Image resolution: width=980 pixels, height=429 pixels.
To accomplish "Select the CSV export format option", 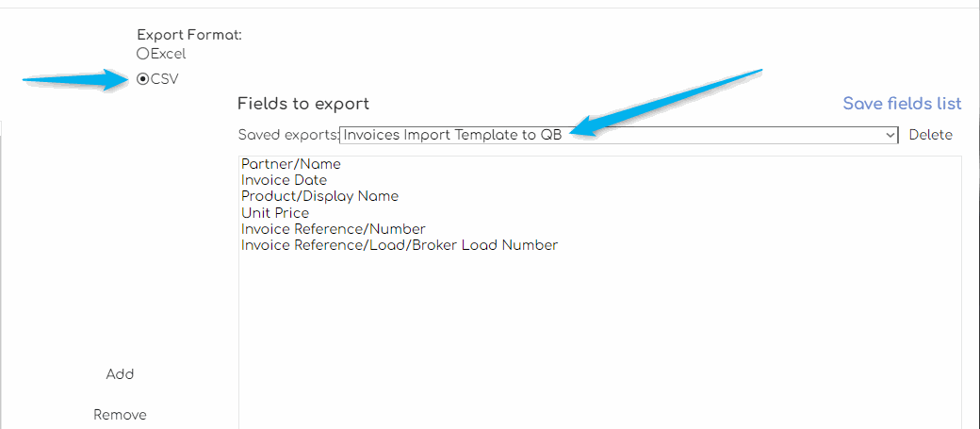I will pyautogui.click(x=143, y=79).
